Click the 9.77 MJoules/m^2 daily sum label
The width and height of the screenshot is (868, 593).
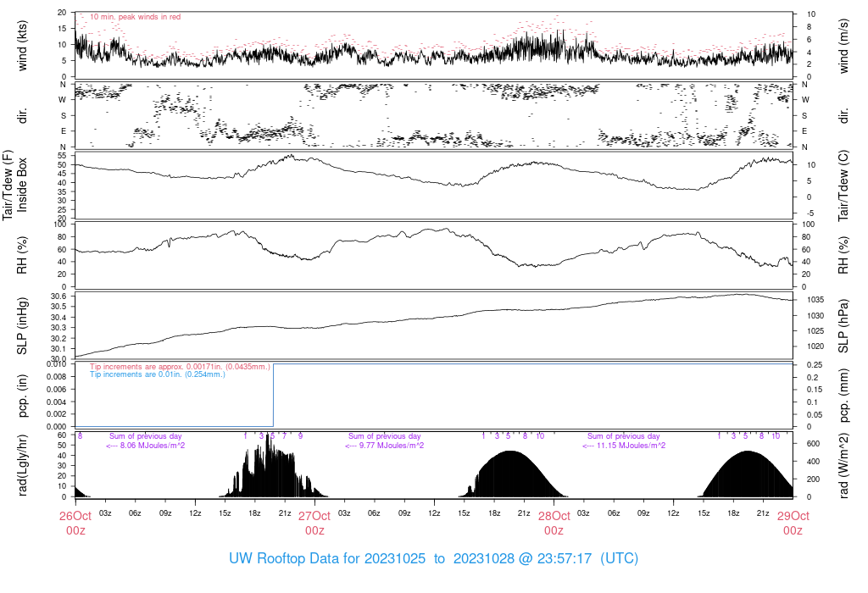(385, 446)
